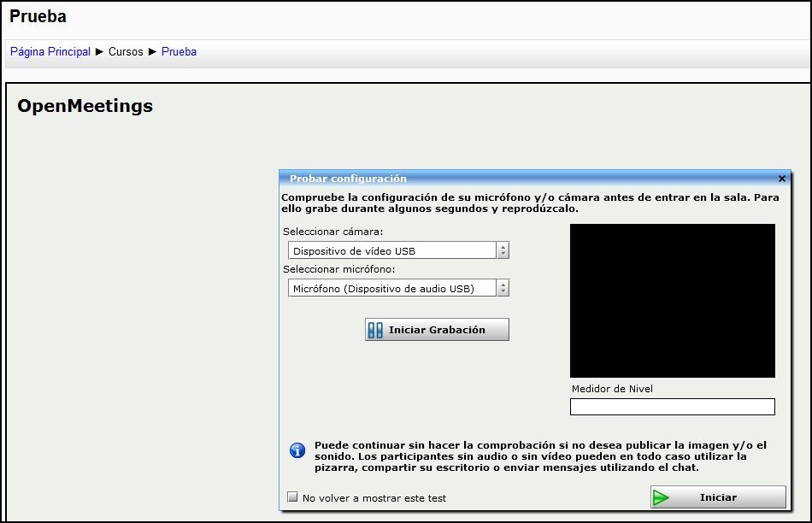This screenshot has width=812, height=523.
Task: Click the green play arrow icon
Action: [661, 497]
